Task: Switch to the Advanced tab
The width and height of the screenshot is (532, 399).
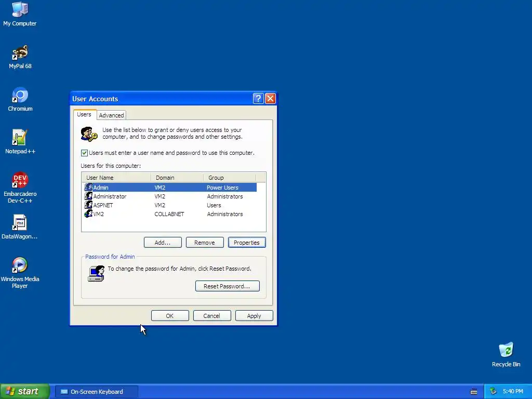Action: click(111, 115)
